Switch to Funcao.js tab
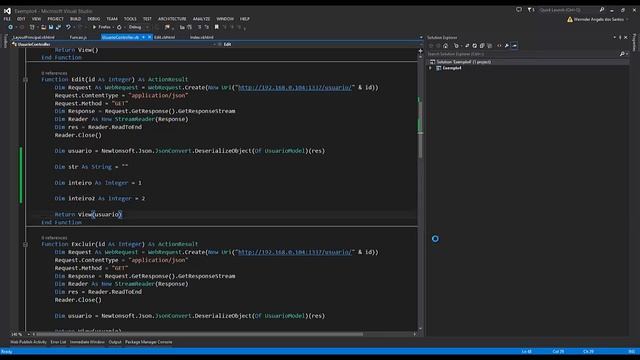640x360 pixels. click(x=78, y=37)
